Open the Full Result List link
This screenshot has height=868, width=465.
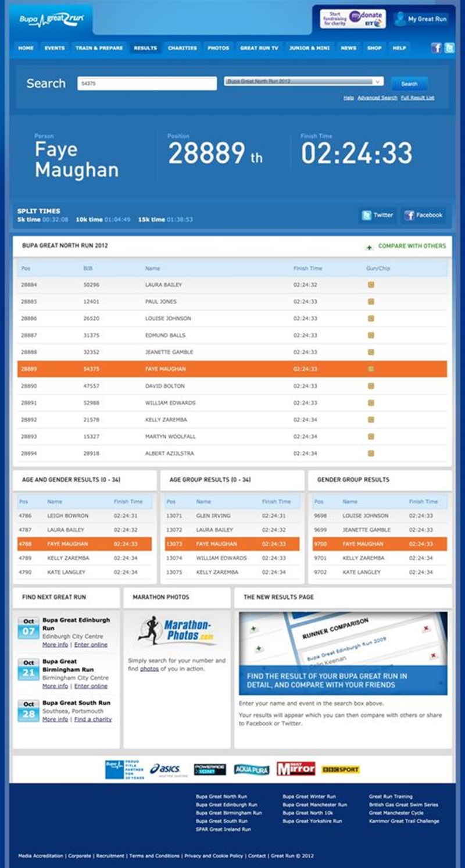(417, 98)
